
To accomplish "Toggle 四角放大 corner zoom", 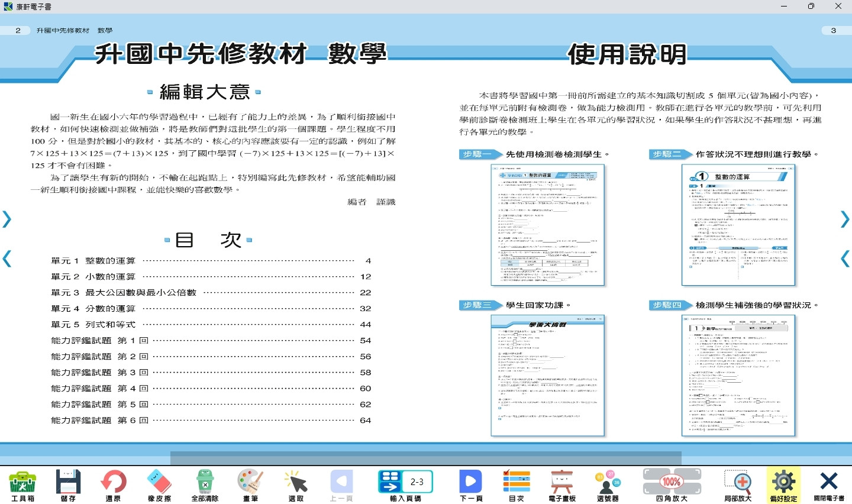I will (672, 486).
